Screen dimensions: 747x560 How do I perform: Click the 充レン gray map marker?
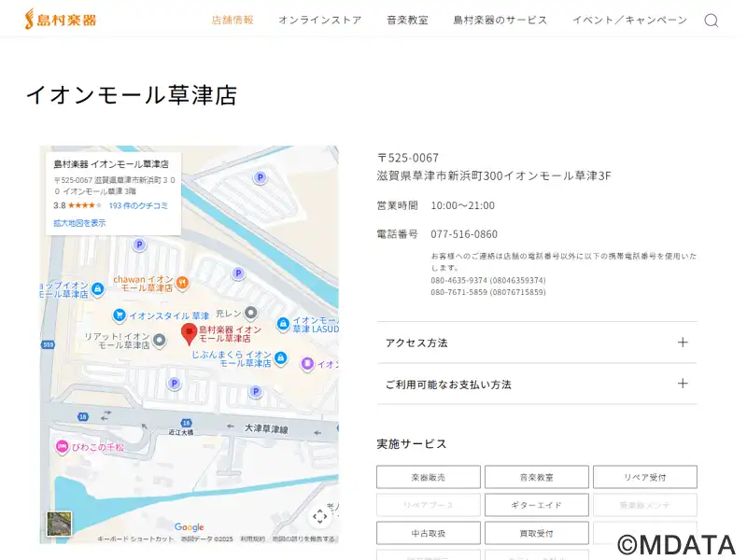point(250,313)
